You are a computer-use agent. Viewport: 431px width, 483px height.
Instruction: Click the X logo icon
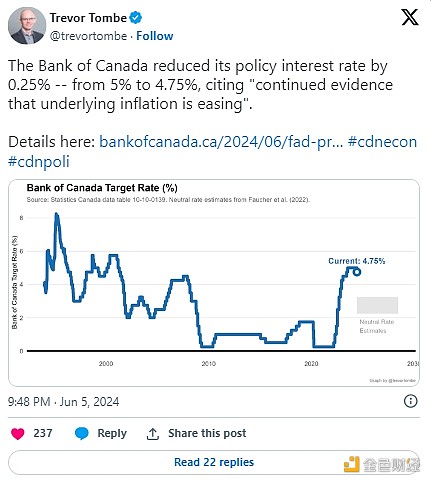coord(410,17)
